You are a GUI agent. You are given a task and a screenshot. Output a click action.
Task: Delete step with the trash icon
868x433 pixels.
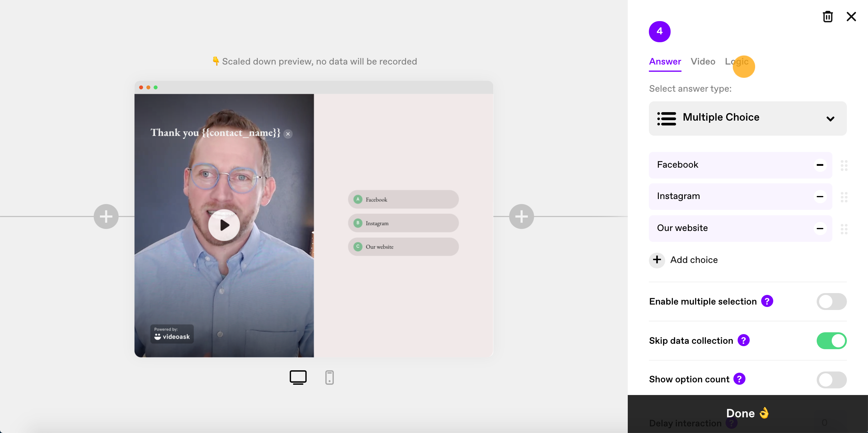coord(828,17)
